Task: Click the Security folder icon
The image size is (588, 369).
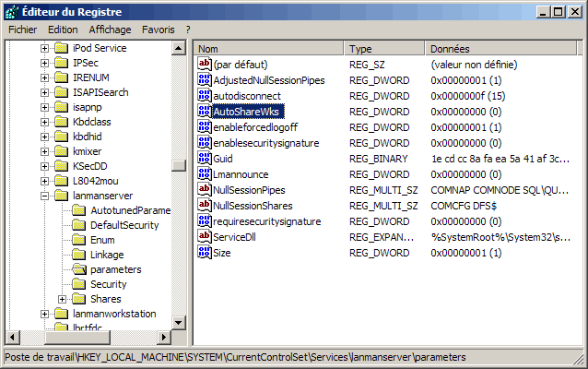Action: click(79, 284)
